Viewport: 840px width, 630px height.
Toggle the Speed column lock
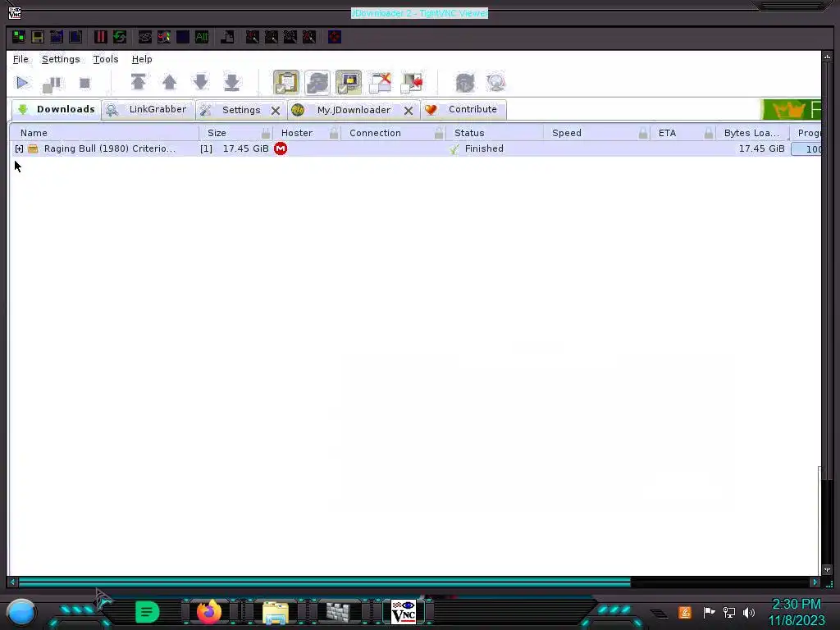[643, 133]
